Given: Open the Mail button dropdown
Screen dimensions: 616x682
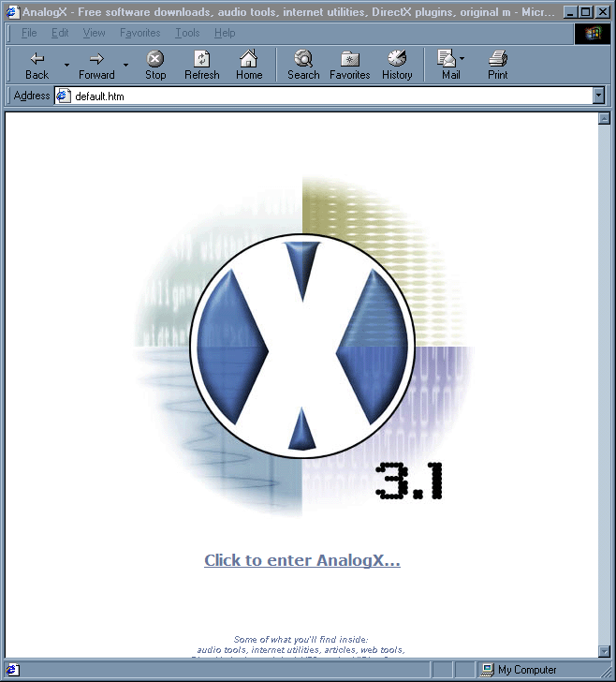Looking at the screenshot, I should point(462,59).
